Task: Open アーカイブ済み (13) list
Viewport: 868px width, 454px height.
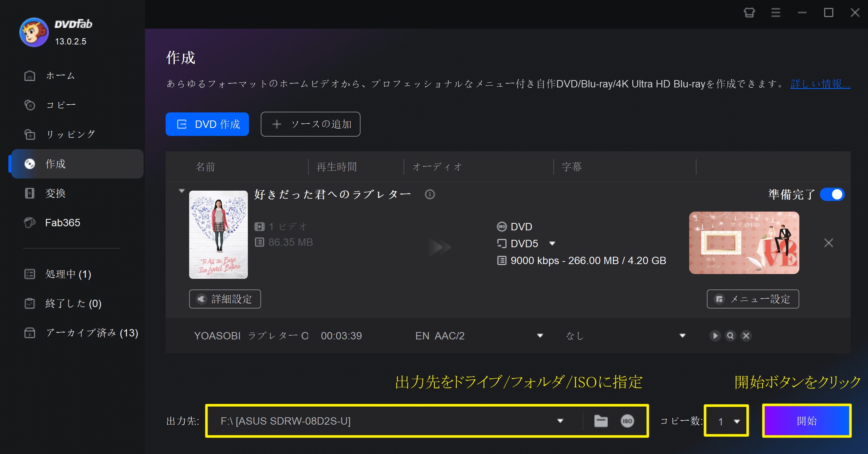Action: [77, 333]
